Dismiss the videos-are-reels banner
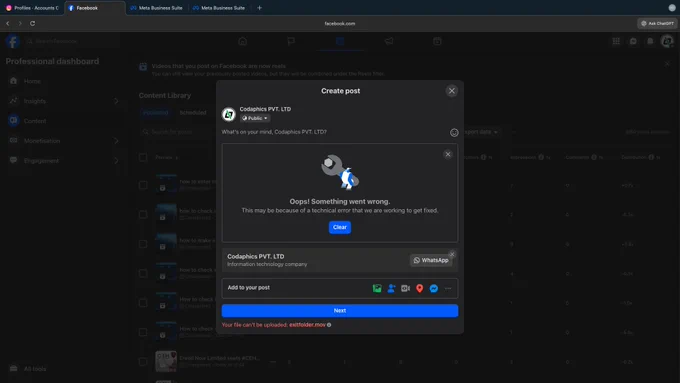This screenshot has width=680, height=383. [x=667, y=64]
